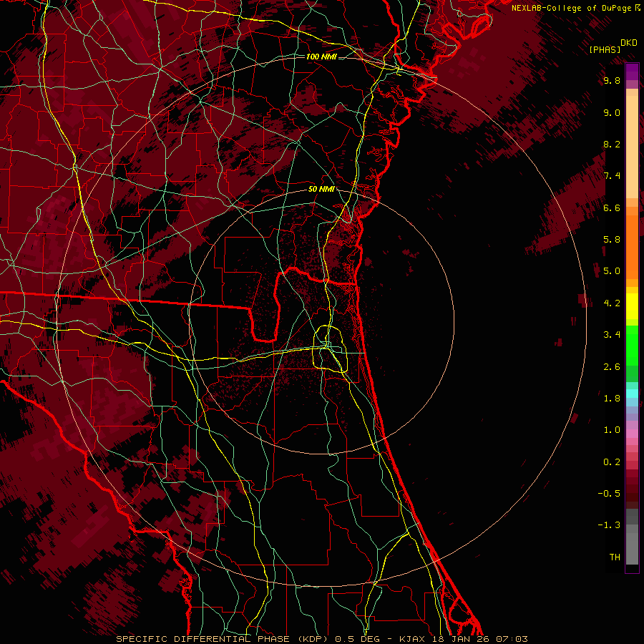The width and height of the screenshot is (644, 644).
Task: Click the 5.0 scale label
Action: point(612,271)
